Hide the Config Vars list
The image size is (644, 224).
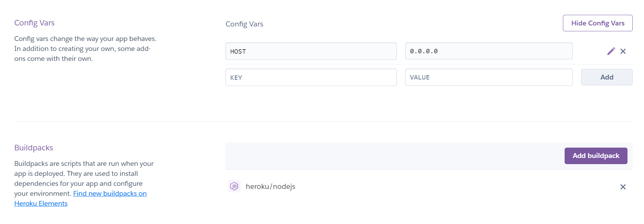click(597, 23)
